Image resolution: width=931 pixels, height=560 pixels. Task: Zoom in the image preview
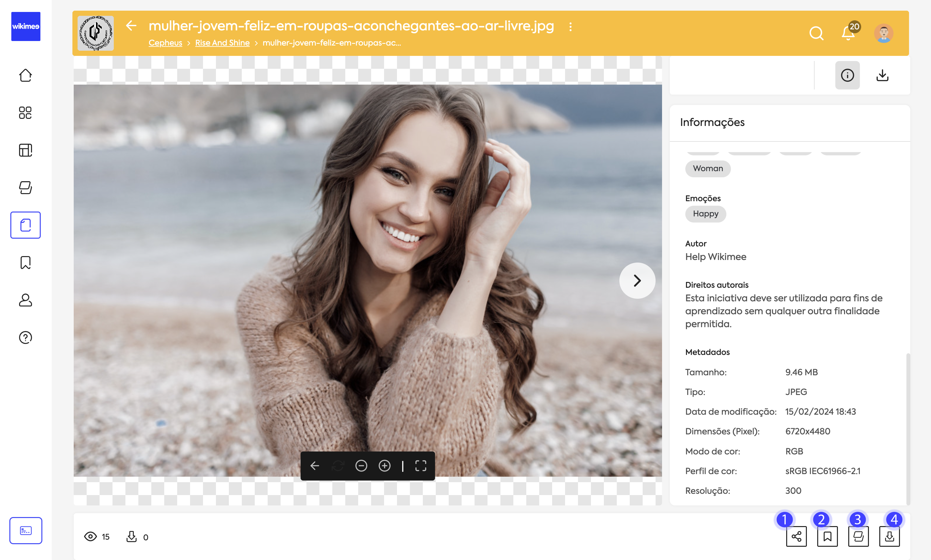(384, 466)
